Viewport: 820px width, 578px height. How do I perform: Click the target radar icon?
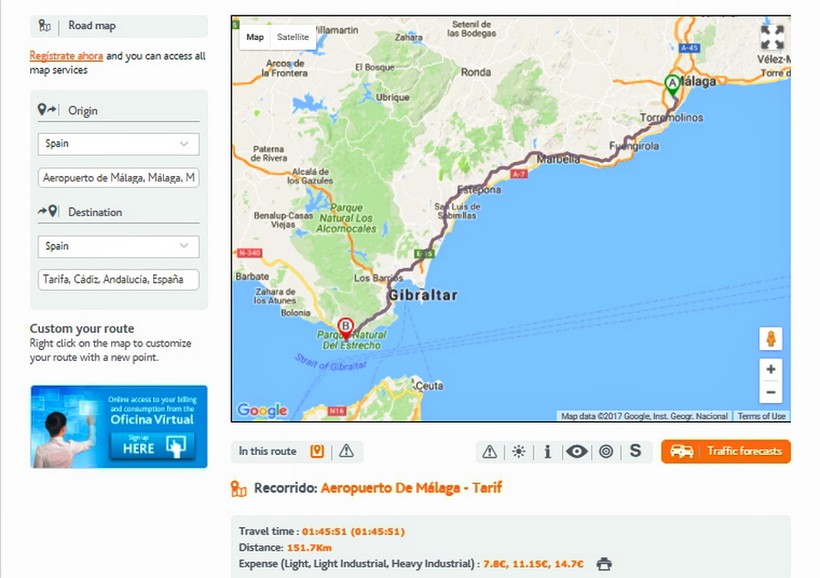[x=605, y=452]
